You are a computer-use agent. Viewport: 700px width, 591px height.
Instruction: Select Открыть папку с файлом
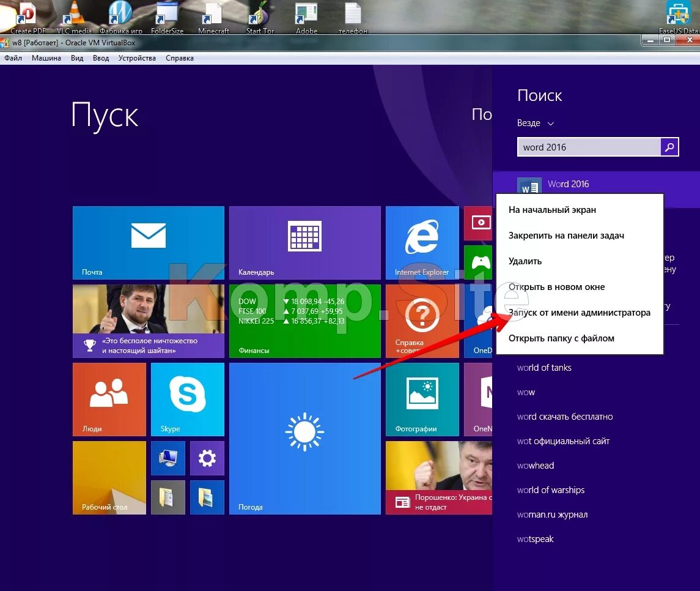(580, 338)
